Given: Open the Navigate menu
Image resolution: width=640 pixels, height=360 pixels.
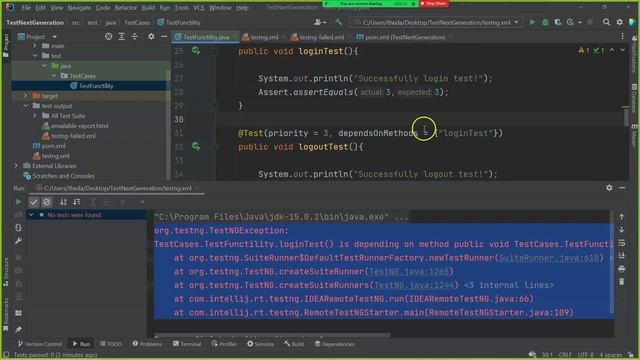Looking at the screenshot, I should coord(79,8).
